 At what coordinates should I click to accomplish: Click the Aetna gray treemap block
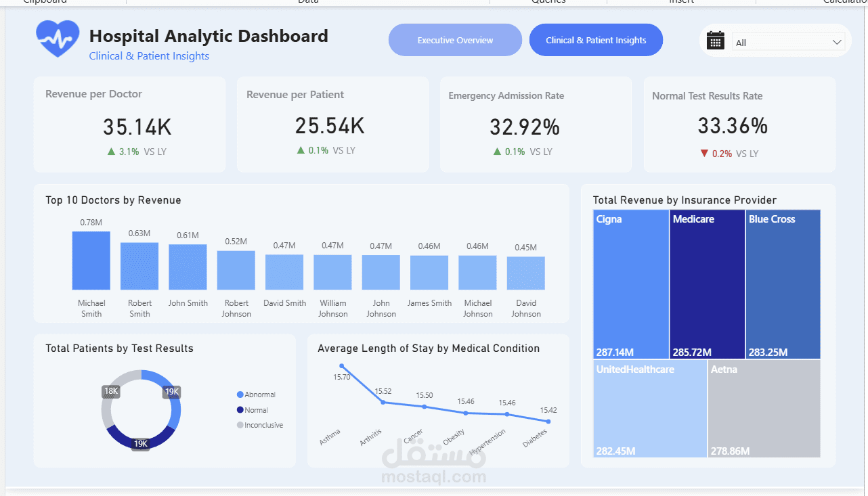(764, 409)
